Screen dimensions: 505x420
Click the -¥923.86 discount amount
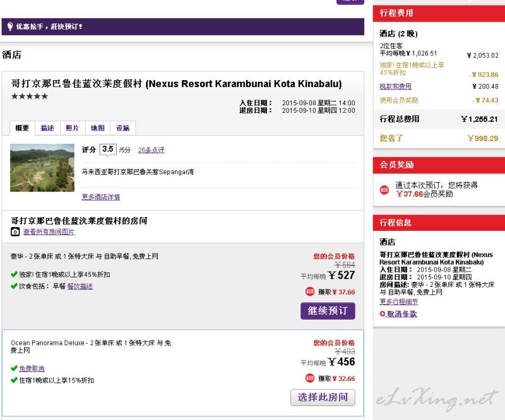click(484, 74)
